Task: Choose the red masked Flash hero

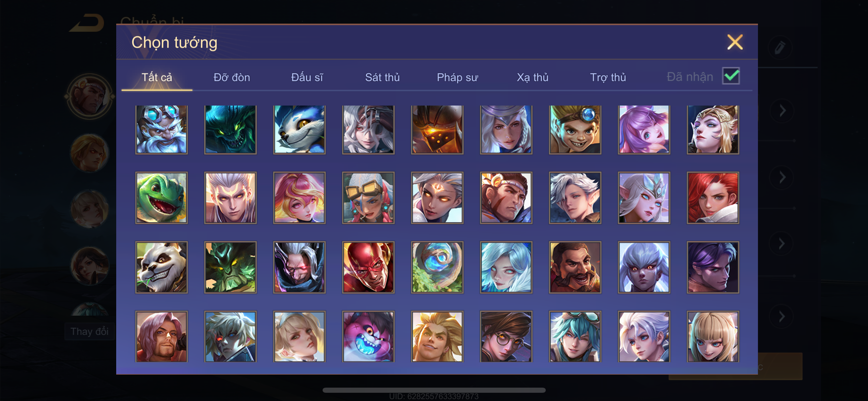Action: [x=368, y=267]
